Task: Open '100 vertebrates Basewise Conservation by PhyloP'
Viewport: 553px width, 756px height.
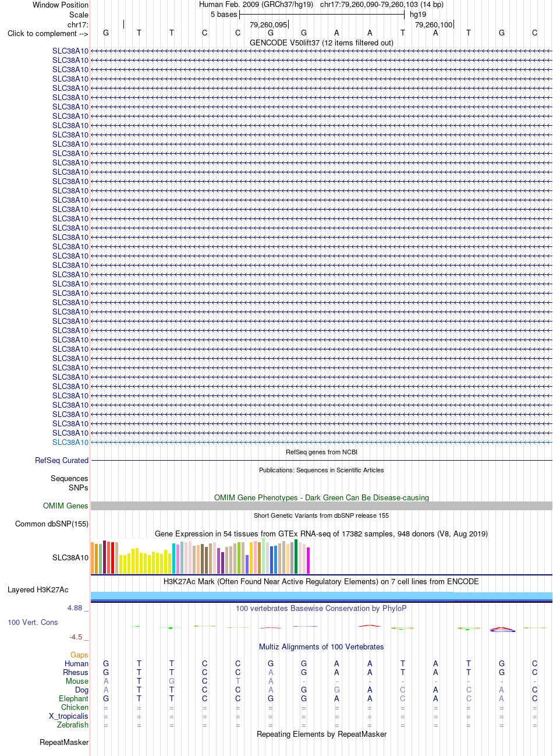Action: [x=321, y=608]
